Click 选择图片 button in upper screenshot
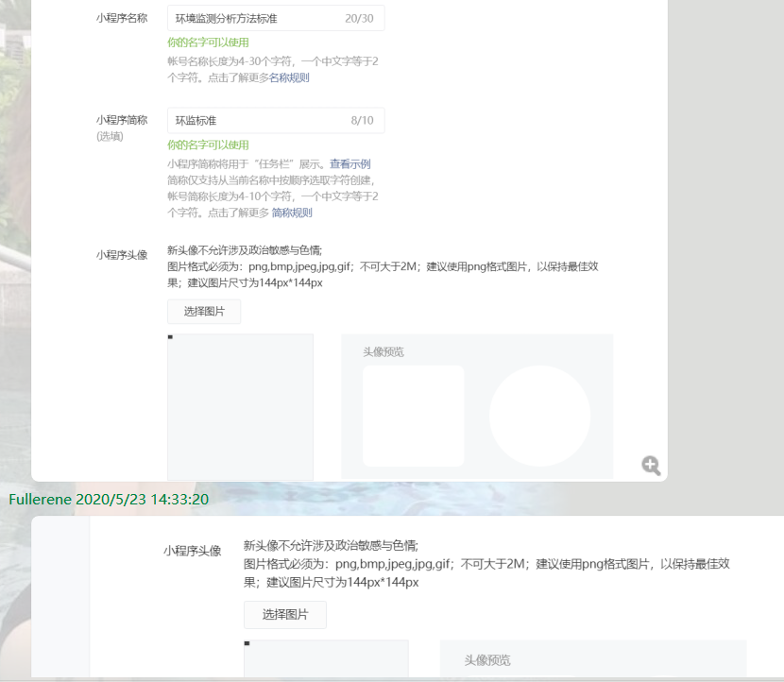784x682 pixels. coord(204,312)
